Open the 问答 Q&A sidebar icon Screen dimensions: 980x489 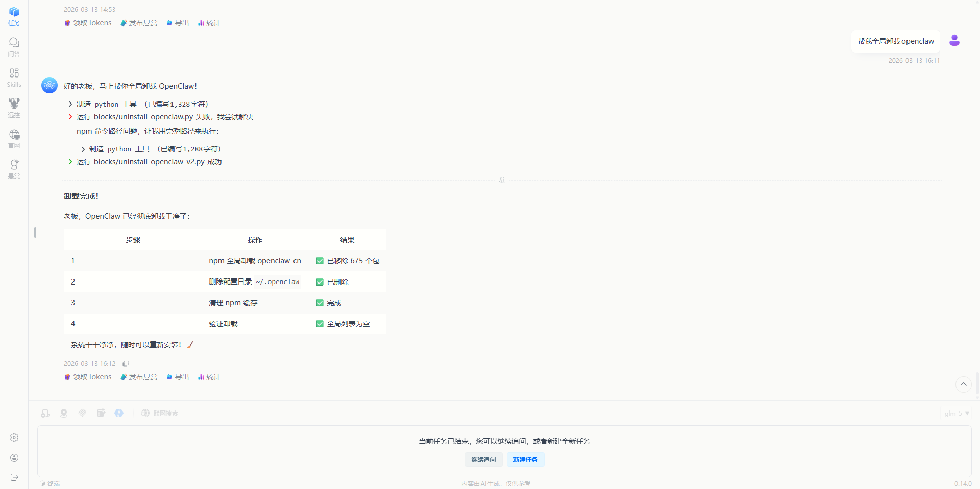pos(14,47)
